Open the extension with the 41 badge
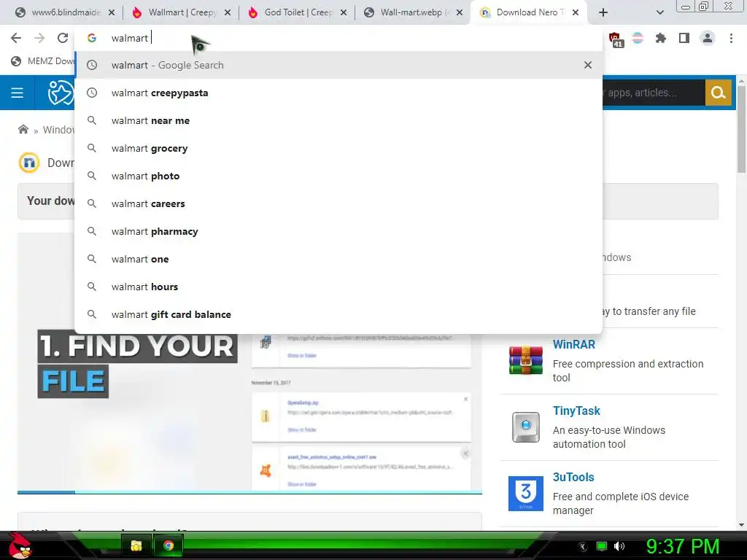The width and height of the screenshot is (747, 560). pyautogui.click(x=615, y=39)
